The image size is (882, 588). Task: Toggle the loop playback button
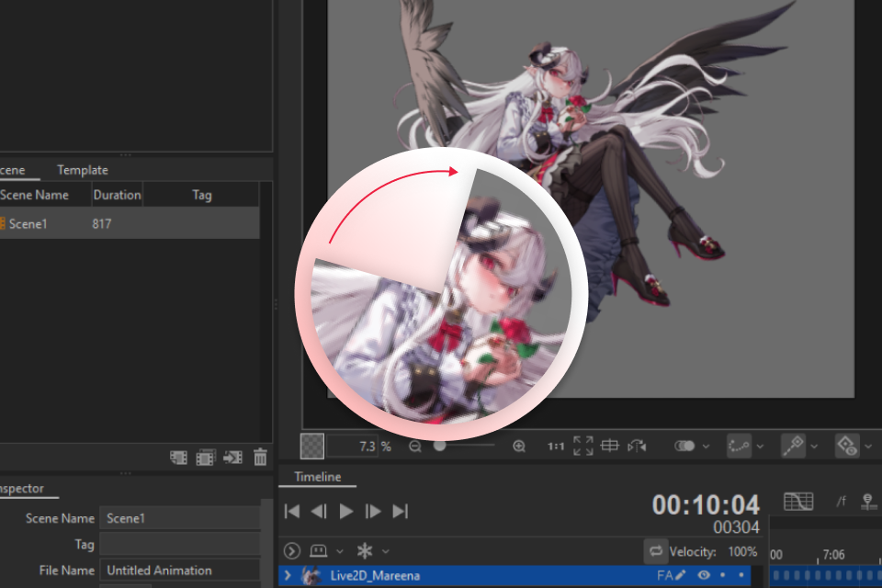[656, 551]
